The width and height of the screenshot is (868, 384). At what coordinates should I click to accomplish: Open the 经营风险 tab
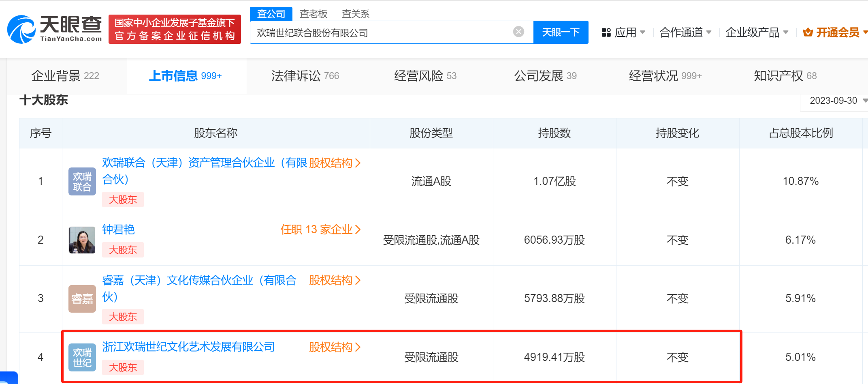coord(425,76)
